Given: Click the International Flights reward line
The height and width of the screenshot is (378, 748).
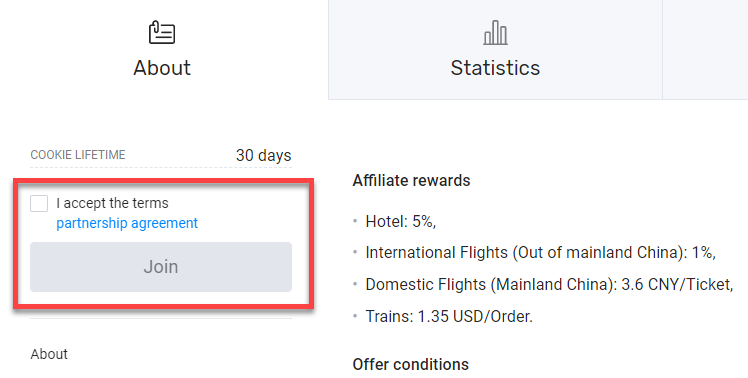Looking at the screenshot, I should click(540, 252).
